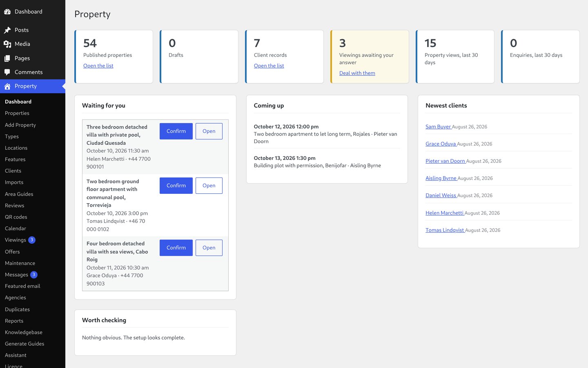This screenshot has width=588, height=368.
Task: Click the 15 Property views card
Action: point(455,56)
